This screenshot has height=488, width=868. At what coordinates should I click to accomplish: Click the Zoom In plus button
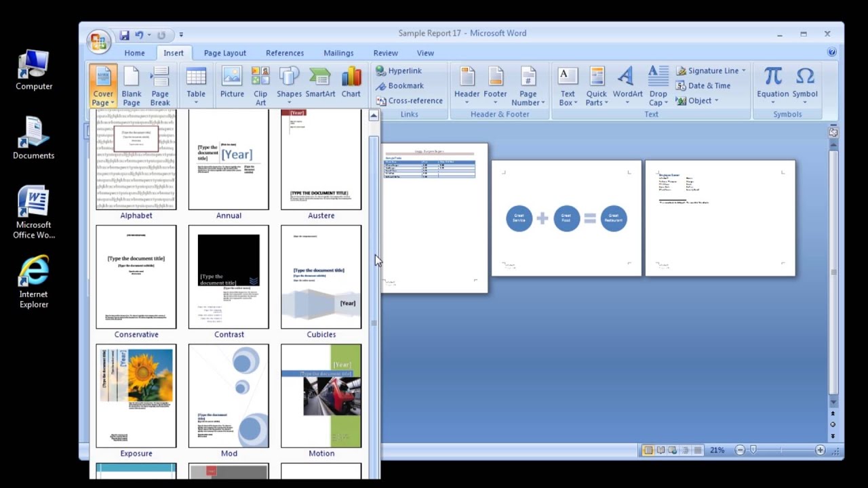pos(820,450)
